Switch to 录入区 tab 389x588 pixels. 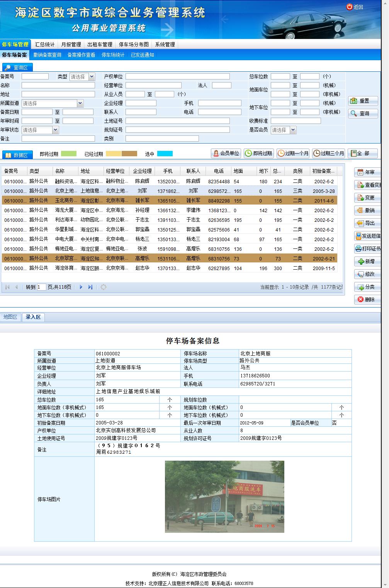33,317
